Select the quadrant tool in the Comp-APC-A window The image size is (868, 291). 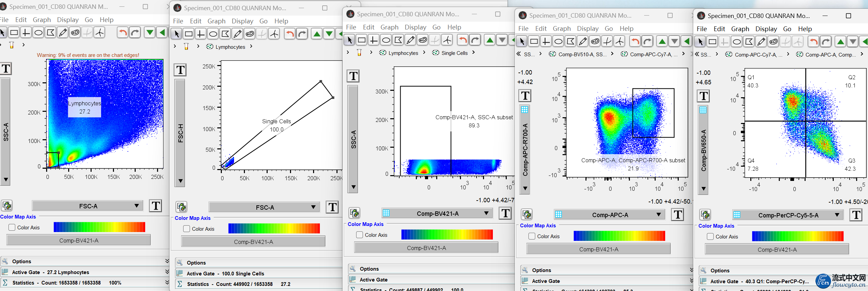546,42
